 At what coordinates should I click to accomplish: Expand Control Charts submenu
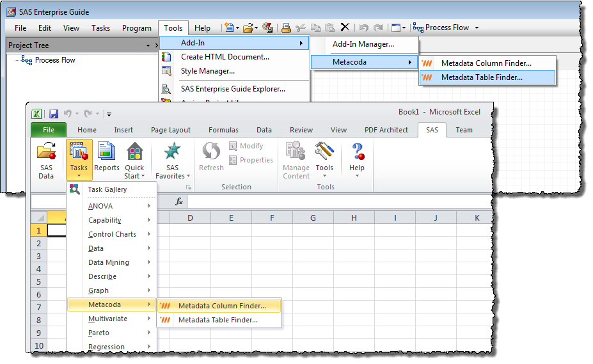click(112, 234)
